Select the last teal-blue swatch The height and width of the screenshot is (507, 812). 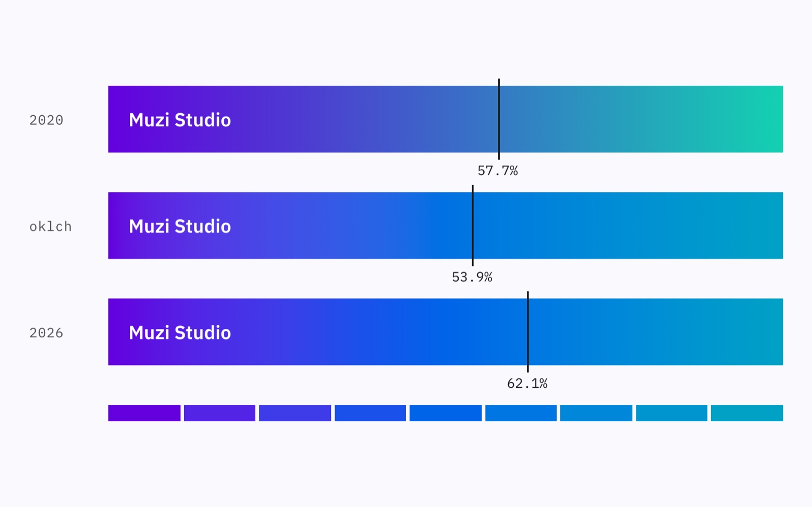tap(747, 413)
